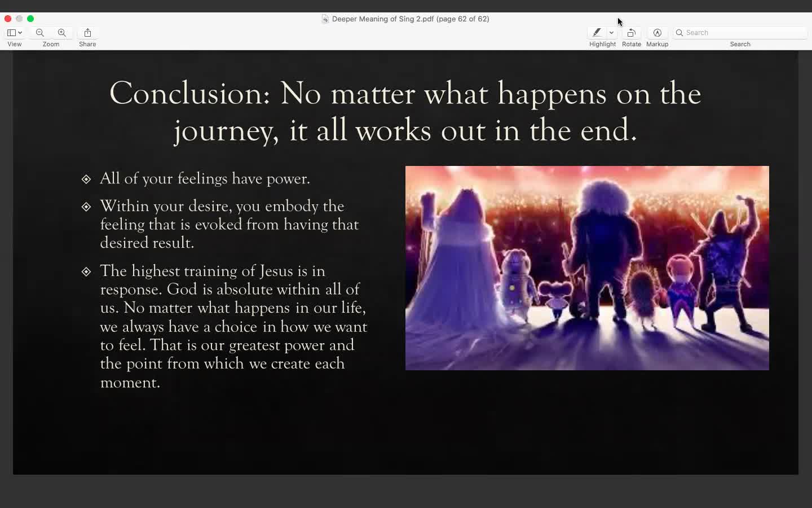Image resolution: width=812 pixels, height=508 pixels.
Task: Close the Preview window with red button
Action: pyautogui.click(x=8, y=19)
